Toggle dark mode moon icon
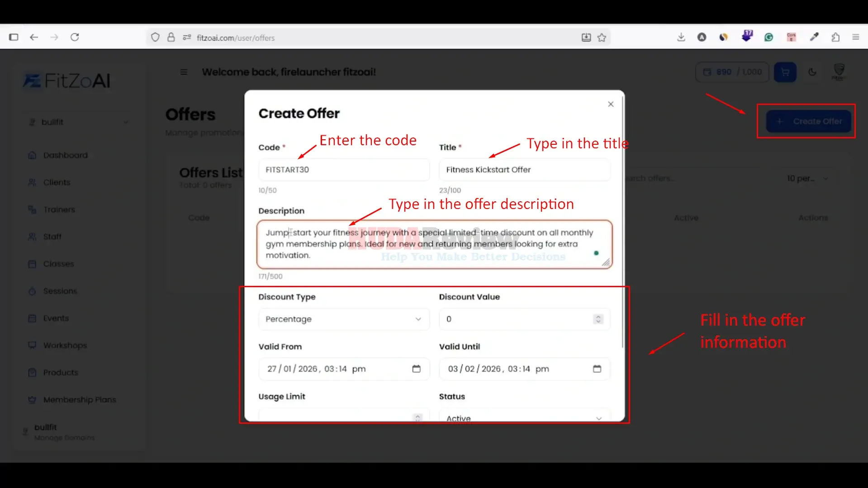868x488 pixels. pos(812,72)
